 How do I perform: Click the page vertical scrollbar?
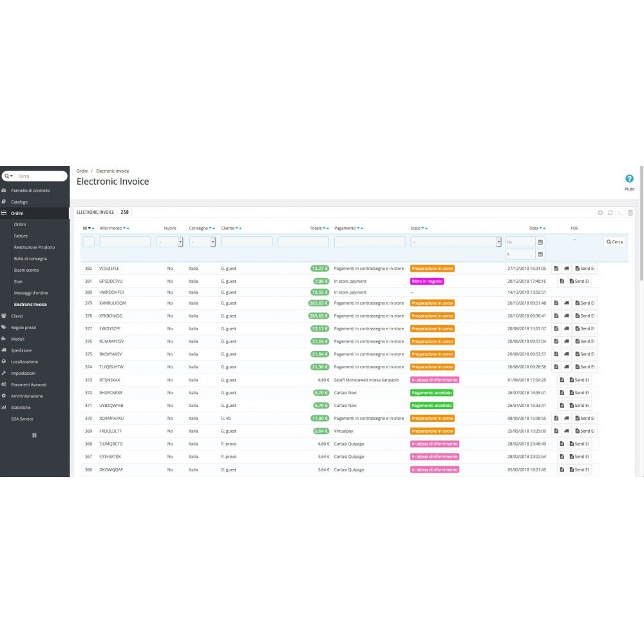click(641, 224)
